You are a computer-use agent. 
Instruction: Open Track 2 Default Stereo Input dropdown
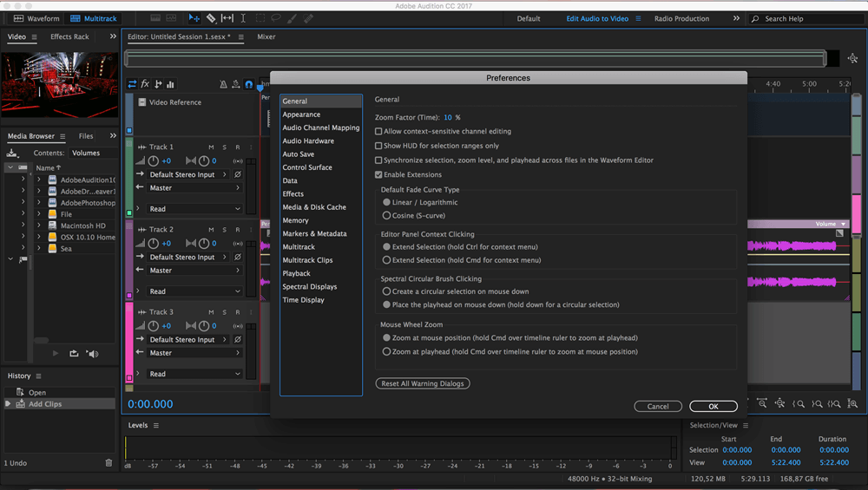(x=187, y=258)
